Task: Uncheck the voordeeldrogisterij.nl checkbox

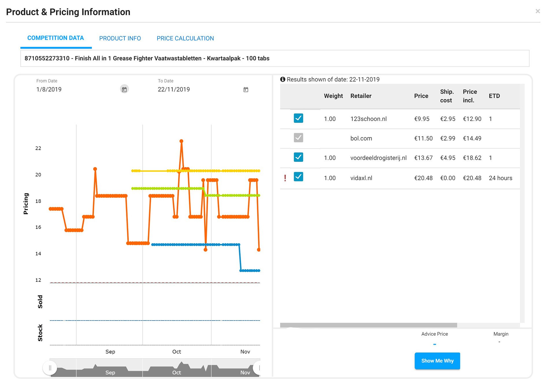Action: (x=298, y=157)
